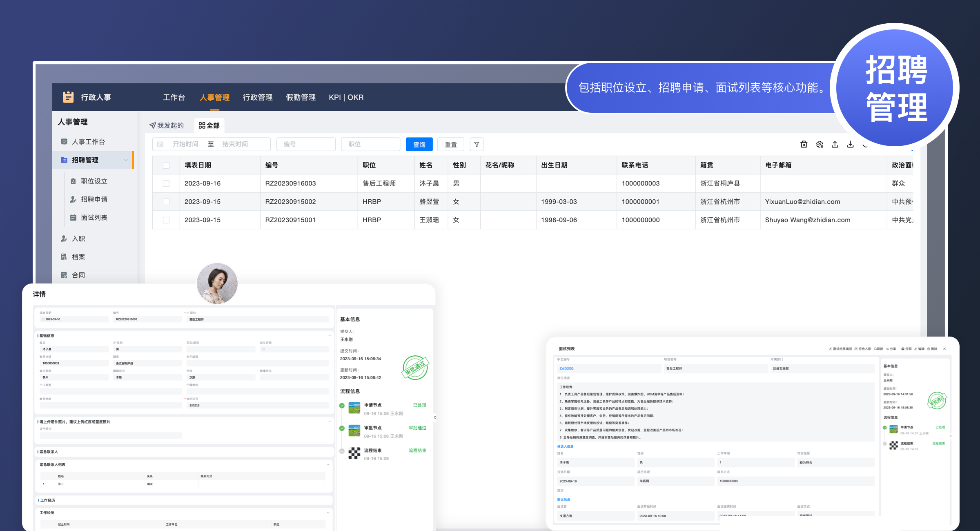980x531 pixels.
Task: Switch to 行政管理 top menu
Action: pyautogui.click(x=258, y=97)
